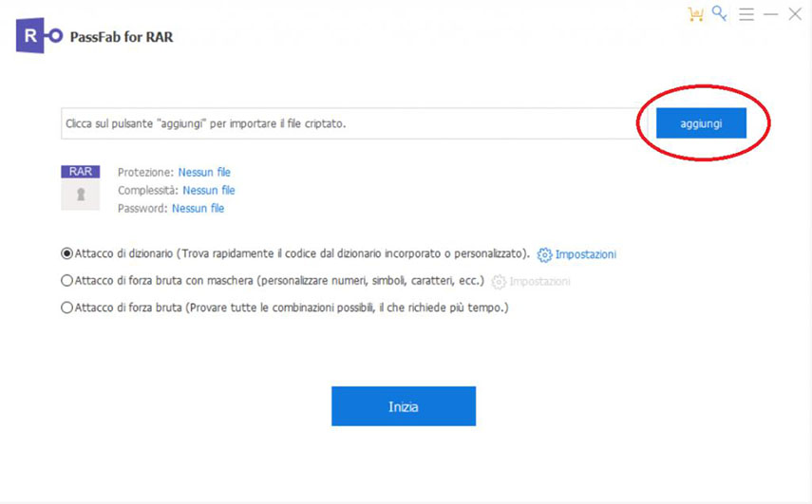The width and height of the screenshot is (812, 504).
Task: Click greyed gear icon for mask attack
Action: [499, 282]
